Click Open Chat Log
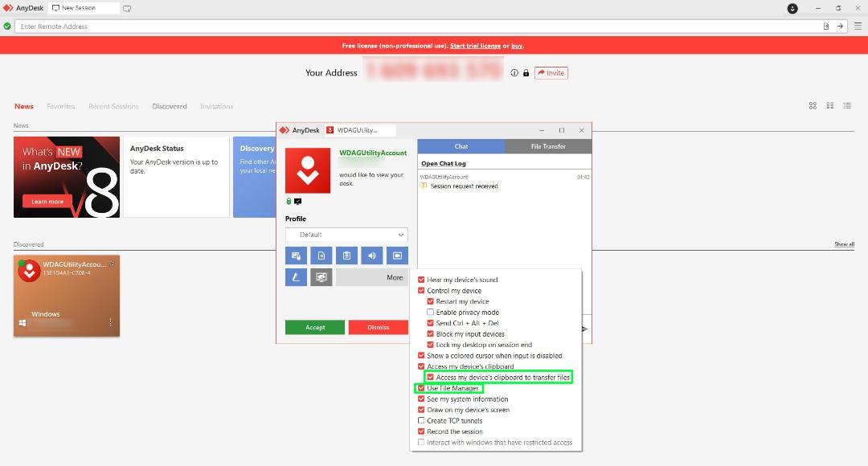The image size is (868, 466). point(444,164)
